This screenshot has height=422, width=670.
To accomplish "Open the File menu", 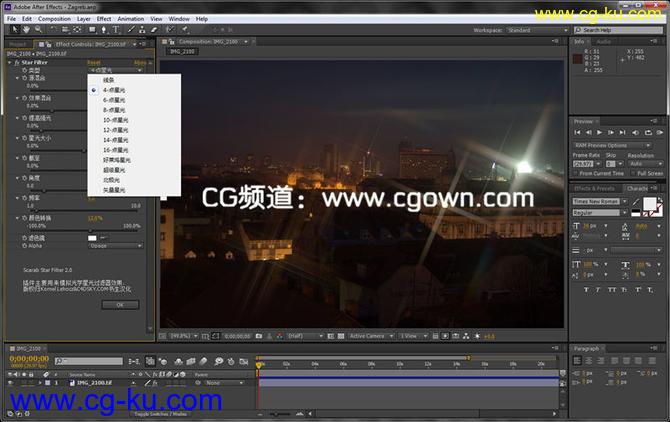I will [12, 19].
